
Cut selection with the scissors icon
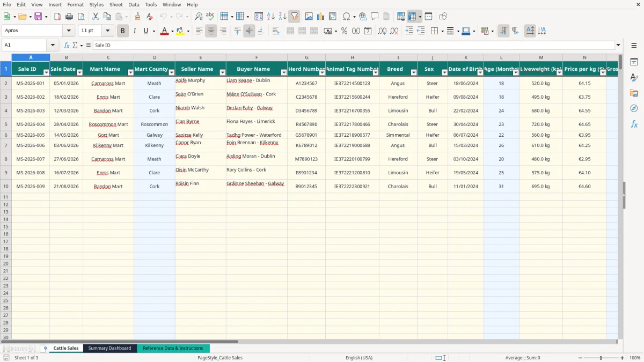pyautogui.click(x=96, y=17)
